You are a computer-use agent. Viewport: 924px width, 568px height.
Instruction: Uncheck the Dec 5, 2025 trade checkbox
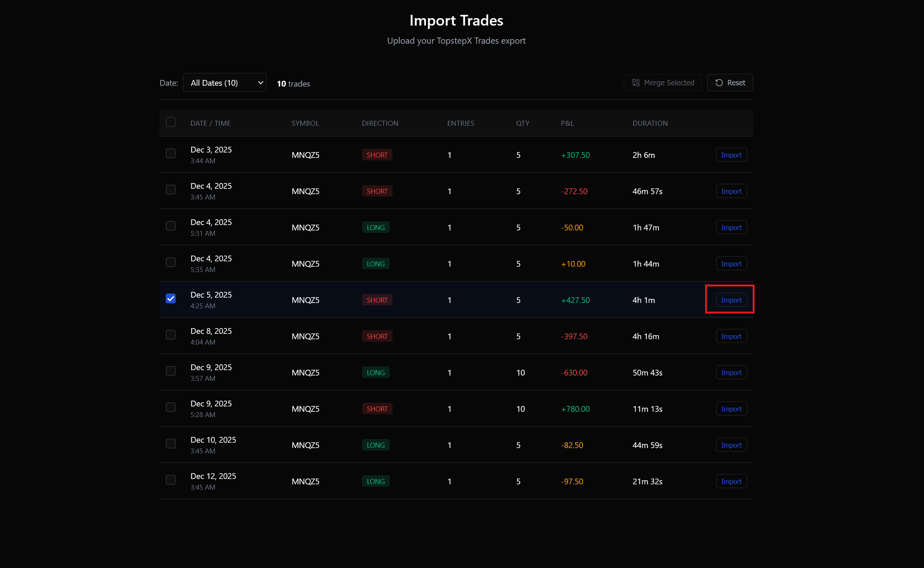(171, 298)
